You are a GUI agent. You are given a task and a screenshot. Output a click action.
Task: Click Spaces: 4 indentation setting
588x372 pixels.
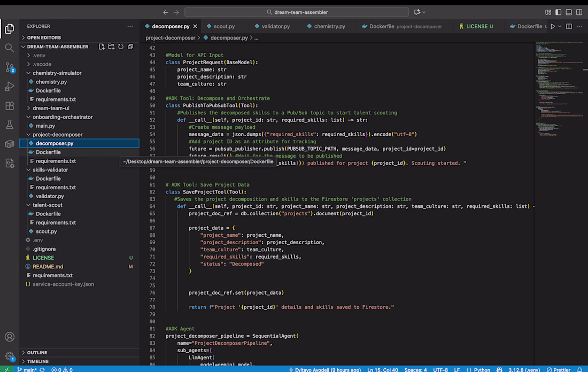pyautogui.click(x=415, y=369)
